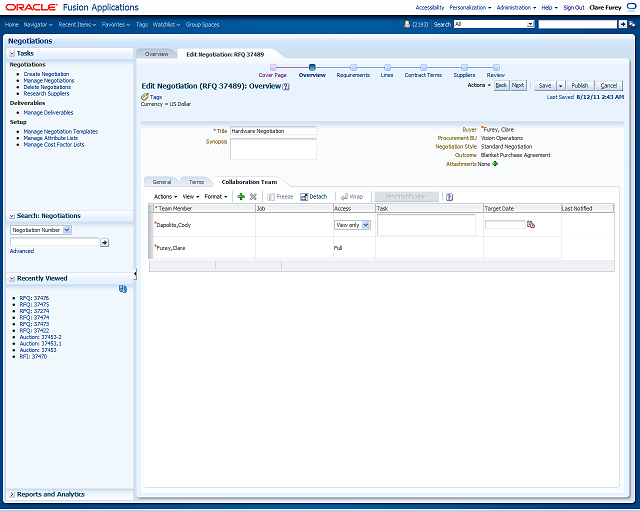Click the chat bubble icon beside Clare Furey
Viewport: 640px width, 512px height.
click(631, 7)
